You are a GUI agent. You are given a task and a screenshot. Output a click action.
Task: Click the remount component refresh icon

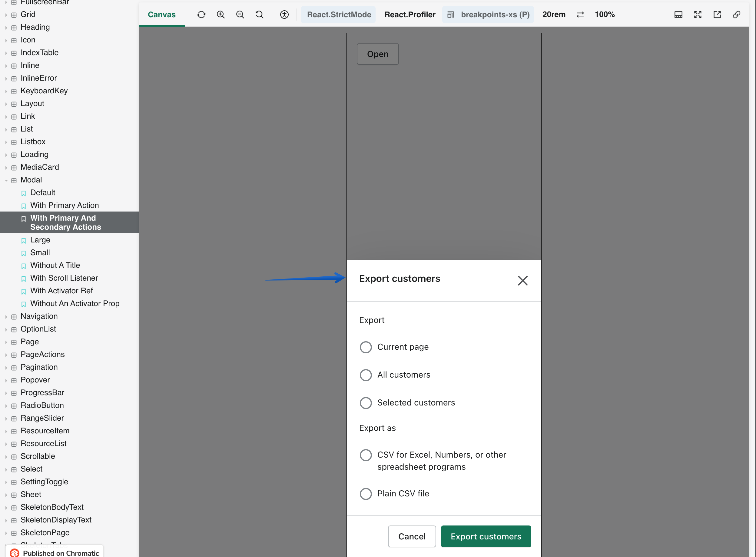pos(201,15)
